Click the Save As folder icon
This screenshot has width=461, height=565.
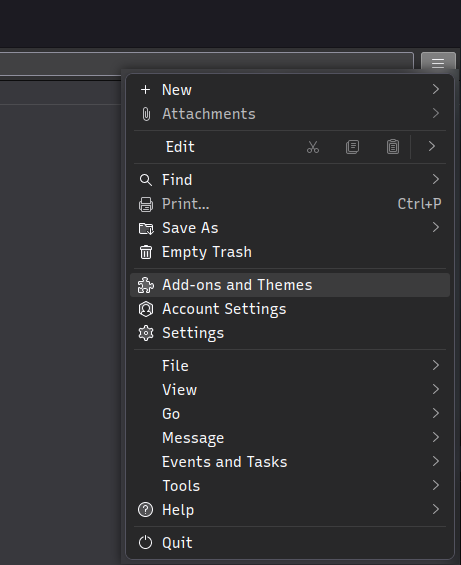146,228
